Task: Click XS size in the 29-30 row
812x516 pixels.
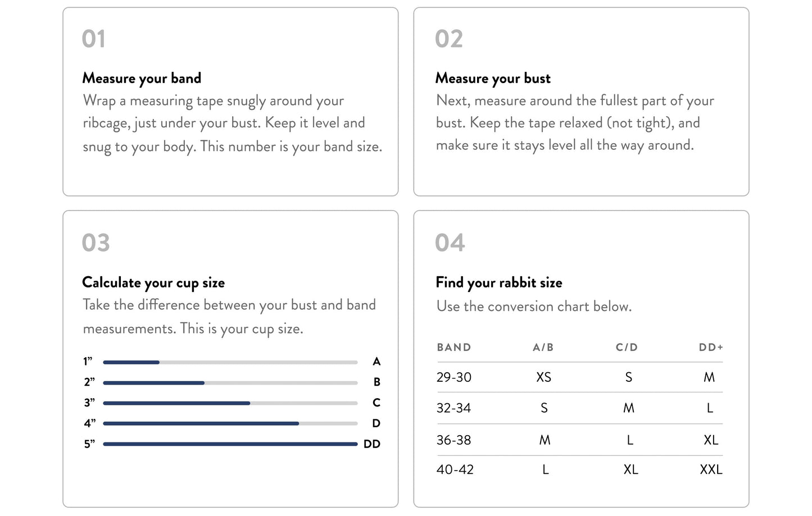Action: [x=544, y=377]
